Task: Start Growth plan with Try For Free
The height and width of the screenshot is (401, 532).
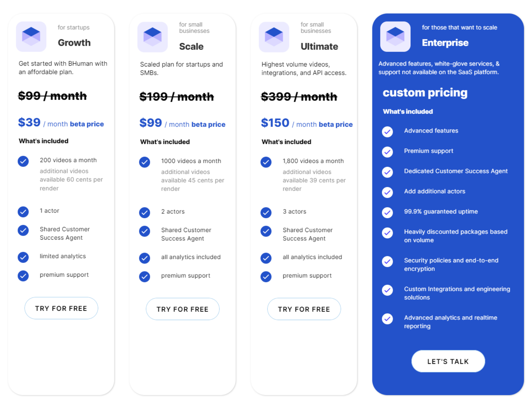Action: (x=61, y=308)
